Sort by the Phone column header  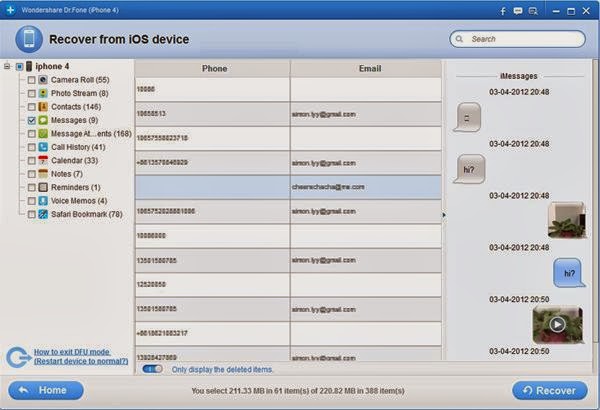(x=212, y=69)
